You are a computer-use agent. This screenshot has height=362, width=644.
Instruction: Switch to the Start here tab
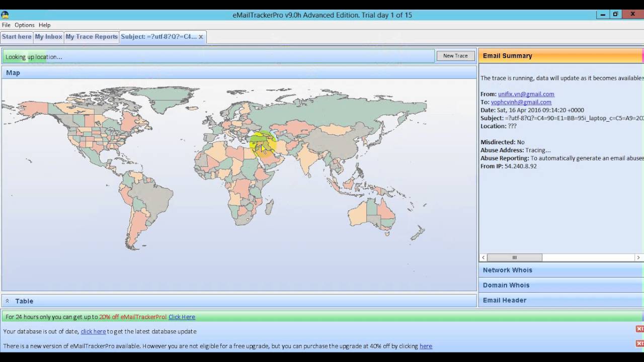coord(17,37)
